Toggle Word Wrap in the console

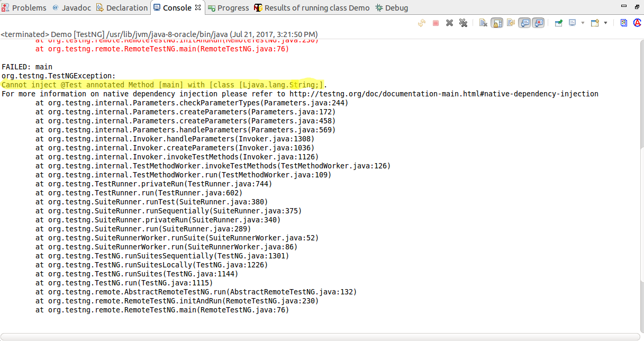(x=511, y=23)
